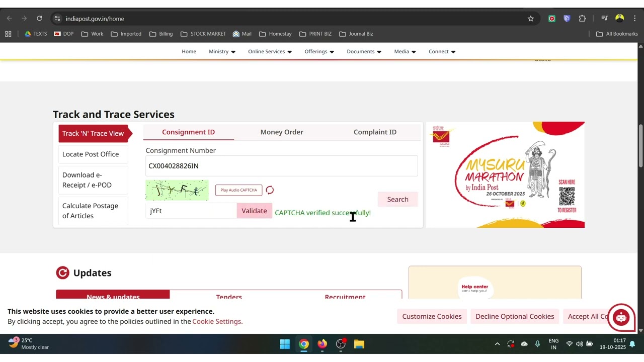Open Download e-Receipt / e-POD

click(x=93, y=180)
